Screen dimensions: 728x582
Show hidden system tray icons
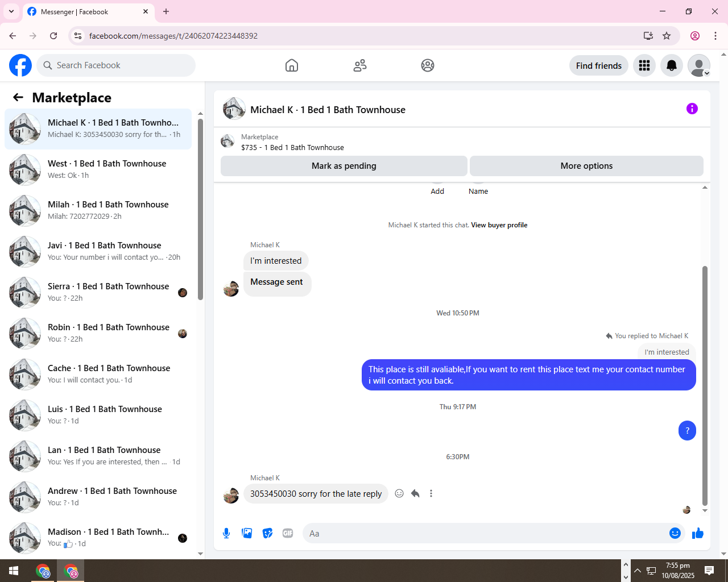coord(638,571)
